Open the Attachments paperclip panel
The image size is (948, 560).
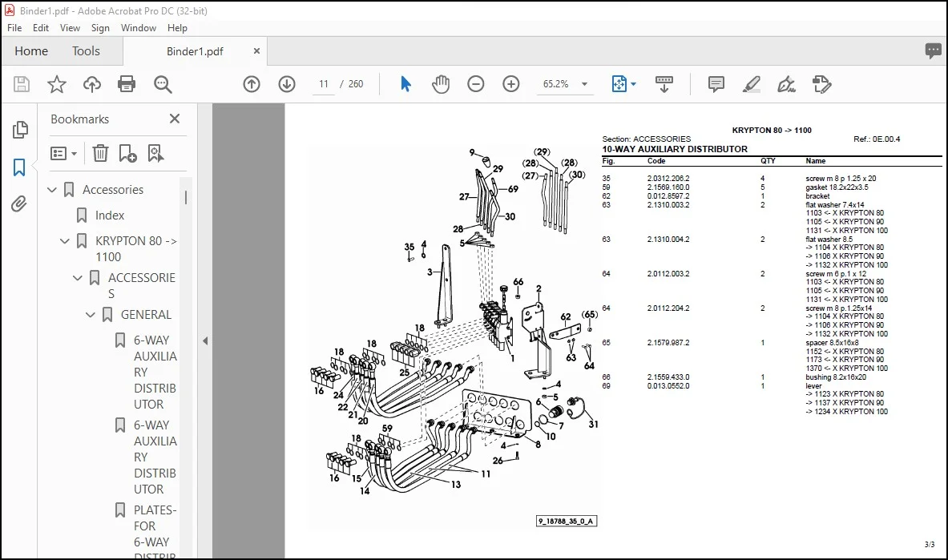tap(18, 203)
